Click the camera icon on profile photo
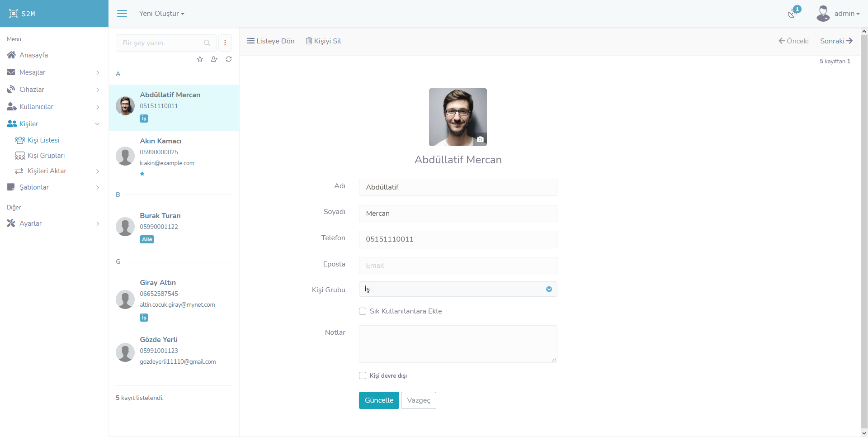 point(480,139)
